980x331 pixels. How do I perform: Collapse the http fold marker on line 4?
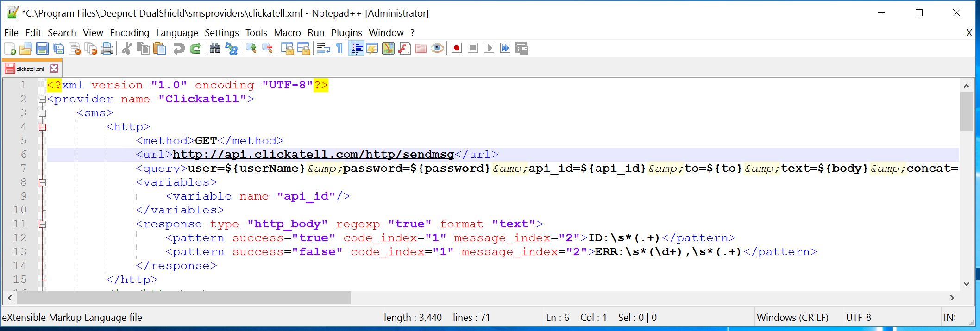(x=42, y=127)
